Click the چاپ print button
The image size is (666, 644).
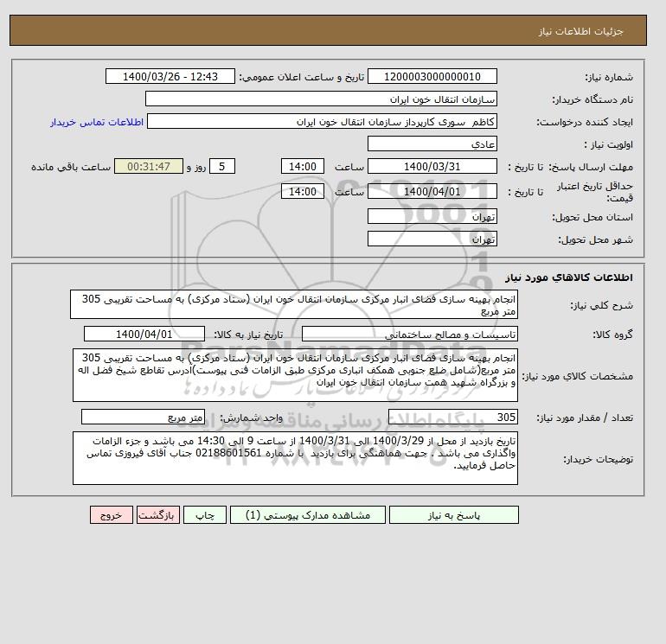click(205, 515)
